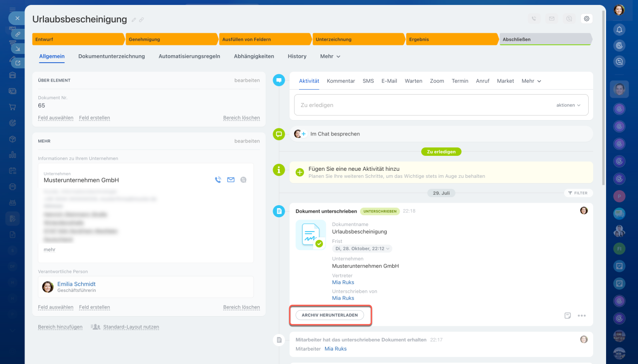
Task: Open the Kommentar tab in timeline
Action: pos(341,81)
